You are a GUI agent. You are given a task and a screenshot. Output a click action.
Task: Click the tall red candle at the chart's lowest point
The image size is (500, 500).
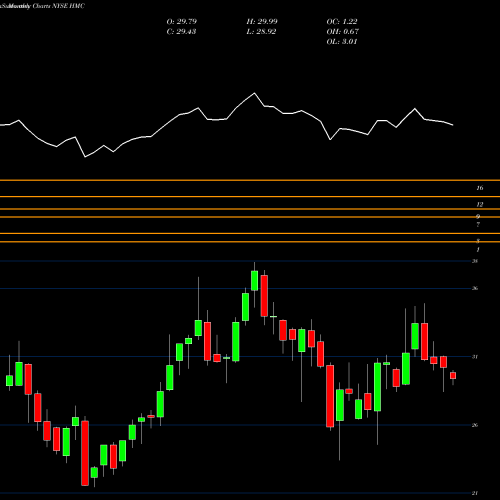click(85, 453)
